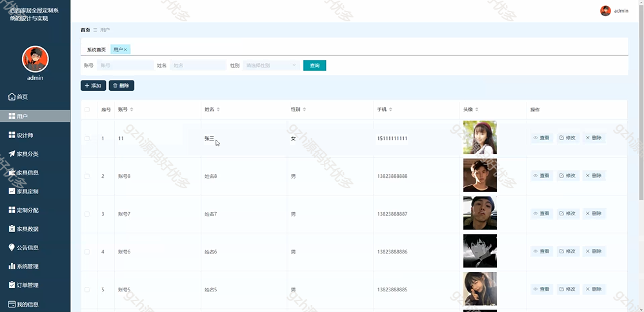
Task: Click 查看 for the 账号6 row
Action: pos(542,251)
